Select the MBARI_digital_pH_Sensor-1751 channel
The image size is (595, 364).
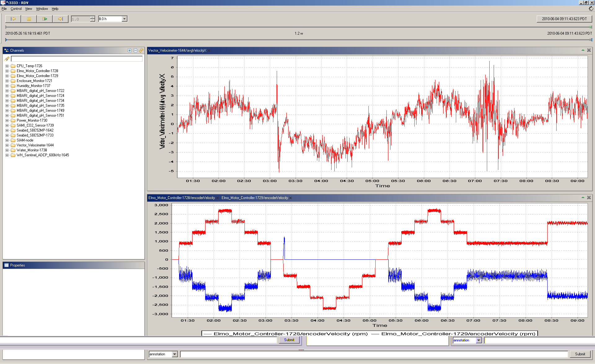[40, 115]
